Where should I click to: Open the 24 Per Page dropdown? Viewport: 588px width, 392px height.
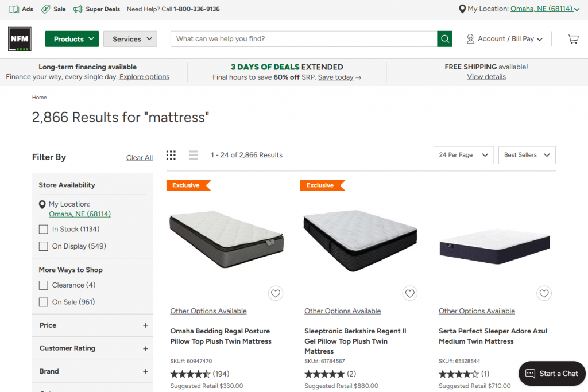click(x=463, y=155)
